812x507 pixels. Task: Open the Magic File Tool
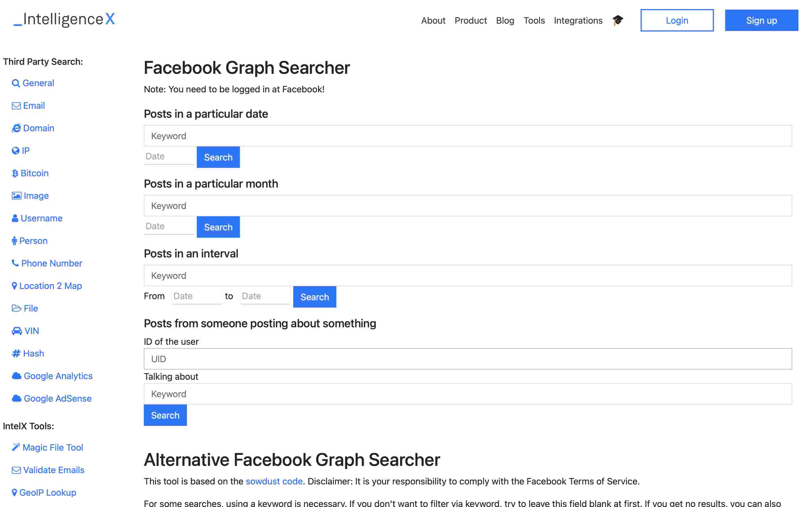[x=53, y=447]
